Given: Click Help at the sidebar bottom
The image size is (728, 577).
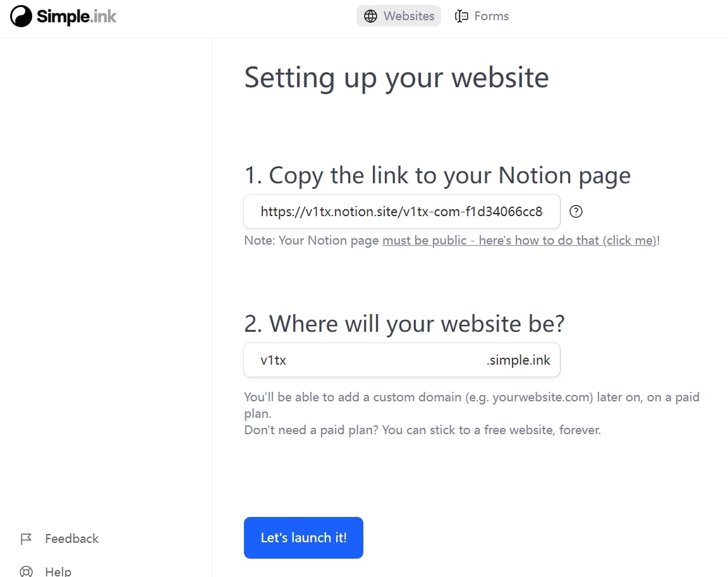Looking at the screenshot, I should (58, 571).
